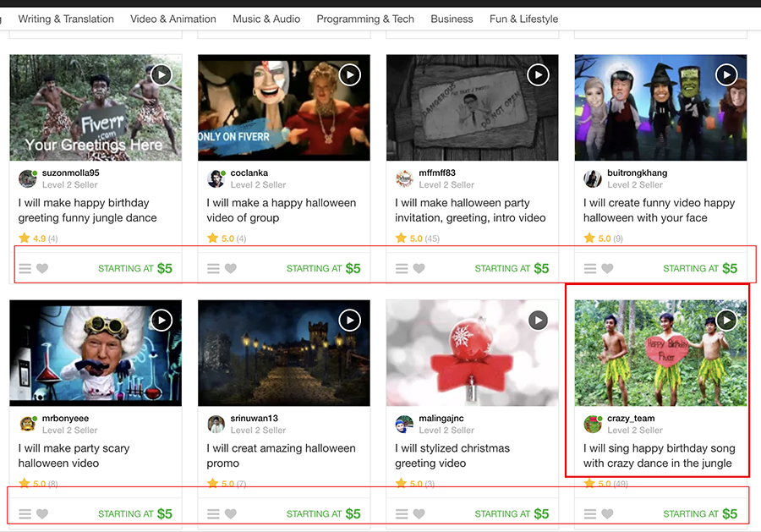The width and height of the screenshot is (761, 532).
Task: Play crazy_team's birthday song video
Action: 726,321
